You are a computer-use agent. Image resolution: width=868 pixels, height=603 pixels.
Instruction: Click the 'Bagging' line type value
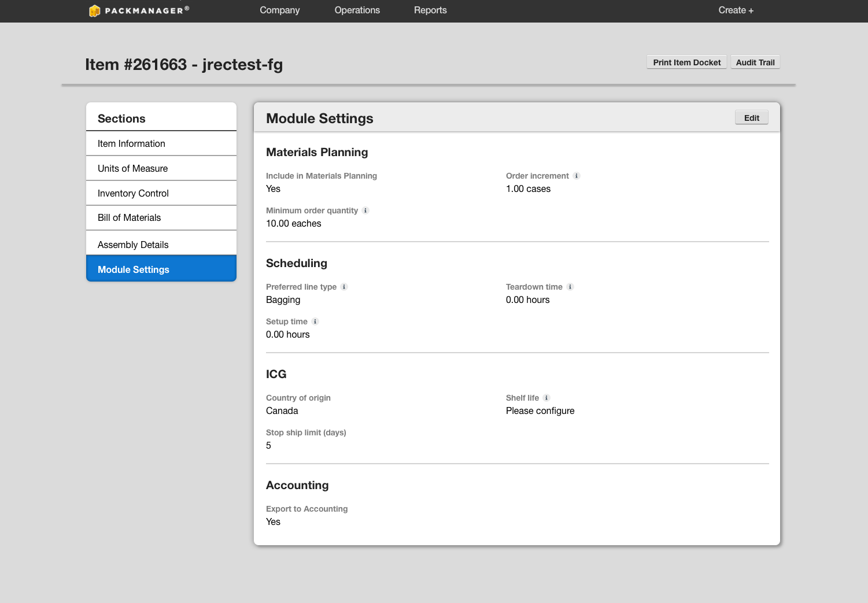[x=283, y=300]
